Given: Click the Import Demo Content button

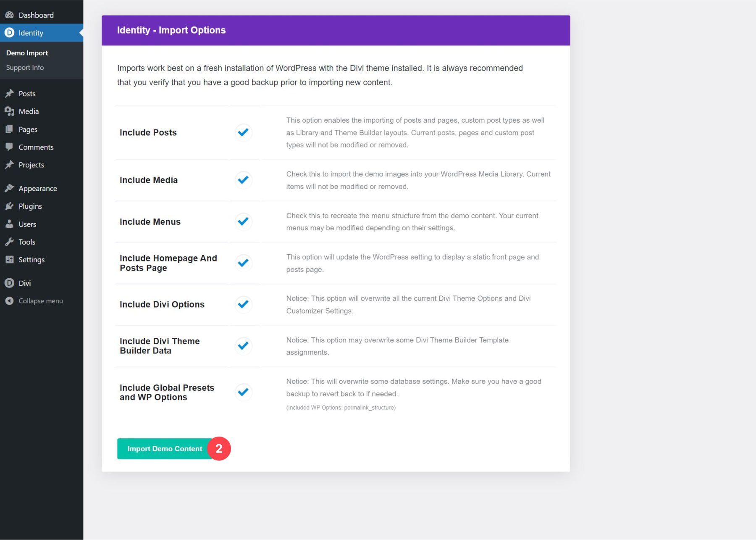Looking at the screenshot, I should pyautogui.click(x=165, y=449).
